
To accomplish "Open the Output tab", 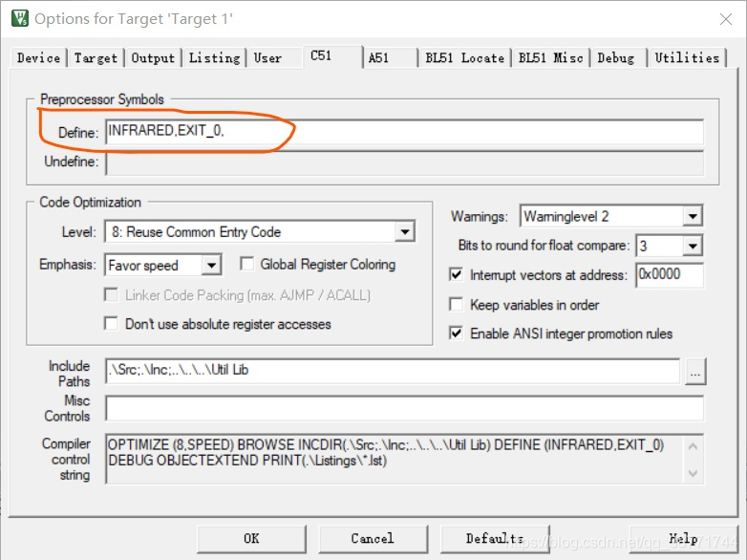I will 153,58.
